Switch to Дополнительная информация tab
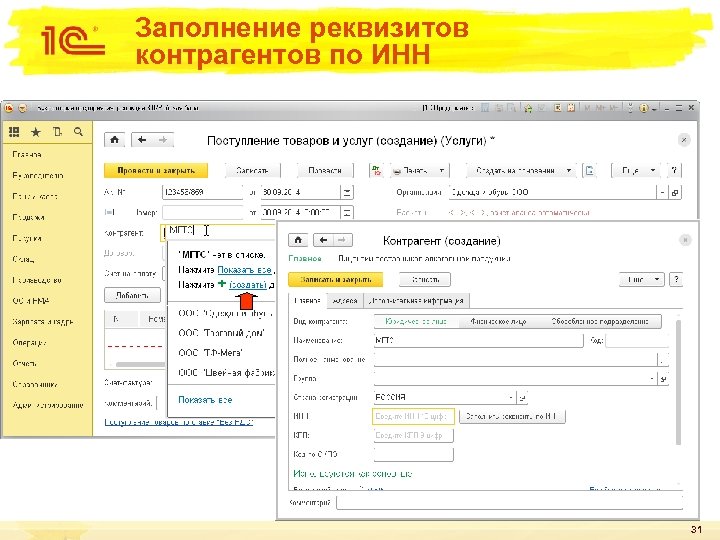 coord(416,301)
